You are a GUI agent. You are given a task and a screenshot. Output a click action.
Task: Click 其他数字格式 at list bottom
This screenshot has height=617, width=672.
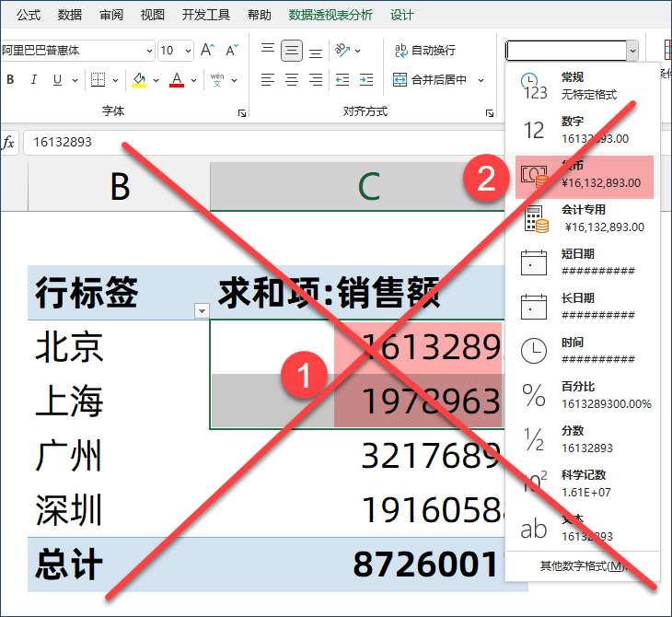pyautogui.click(x=583, y=565)
